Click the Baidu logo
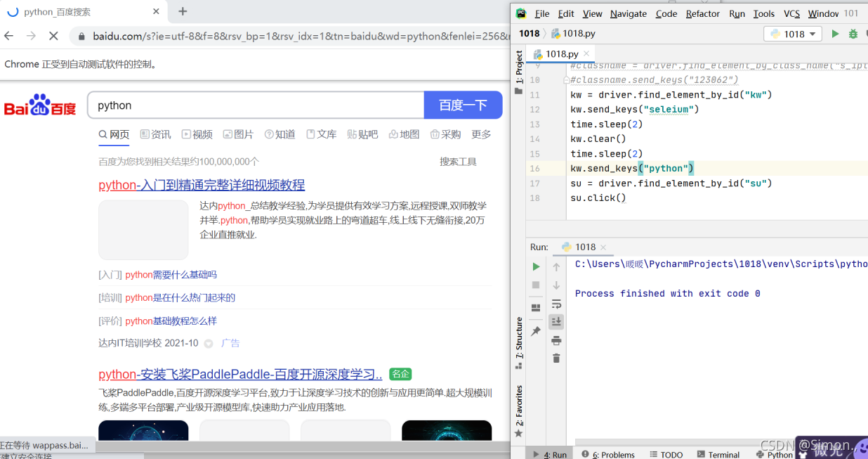The height and width of the screenshot is (459, 868). (40, 105)
